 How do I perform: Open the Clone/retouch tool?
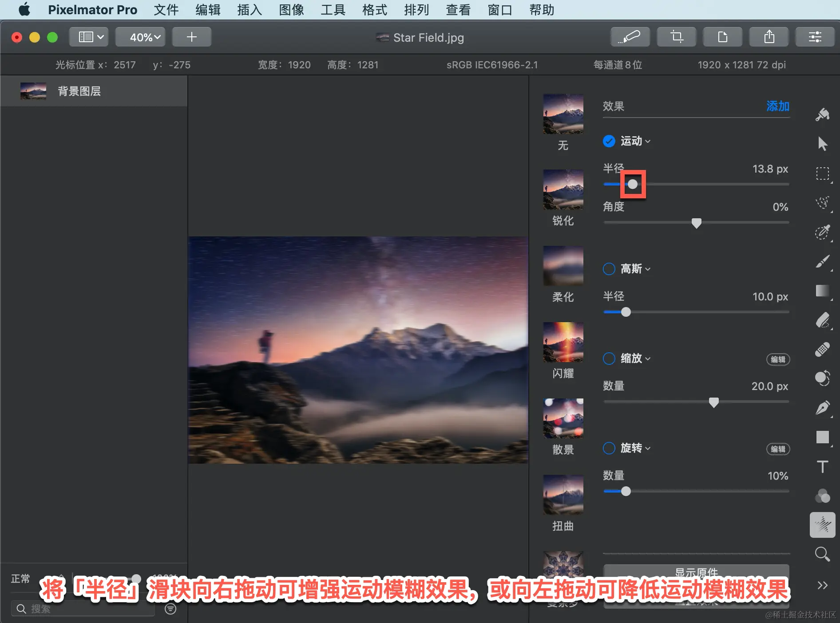pyautogui.click(x=822, y=379)
